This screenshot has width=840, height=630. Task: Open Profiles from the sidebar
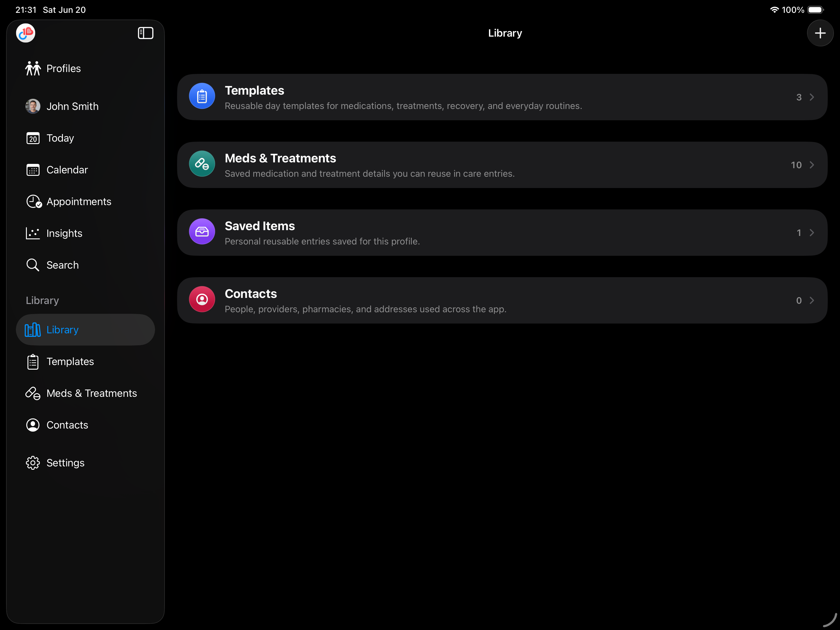(x=64, y=68)
